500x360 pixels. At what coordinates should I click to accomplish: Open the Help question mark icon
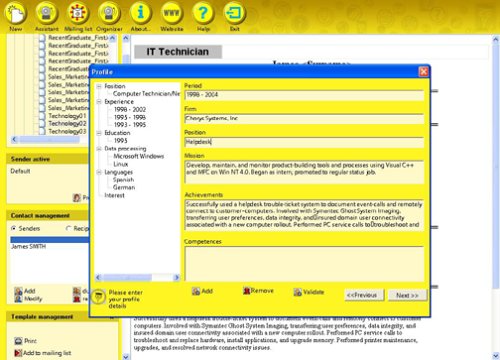tap(203, 13)
